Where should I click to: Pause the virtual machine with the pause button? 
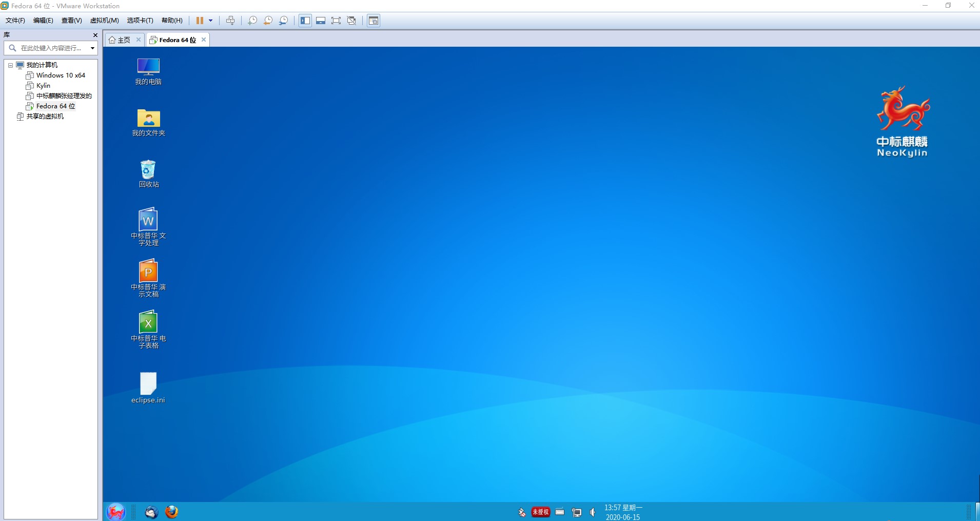pos(200,21)
